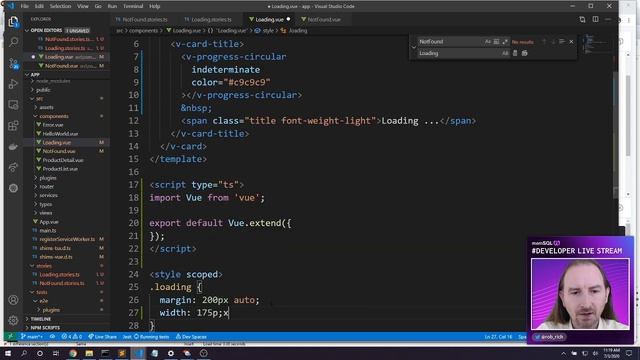Switch to the NotFound.stories.ts editor tab

coord(144,20)
